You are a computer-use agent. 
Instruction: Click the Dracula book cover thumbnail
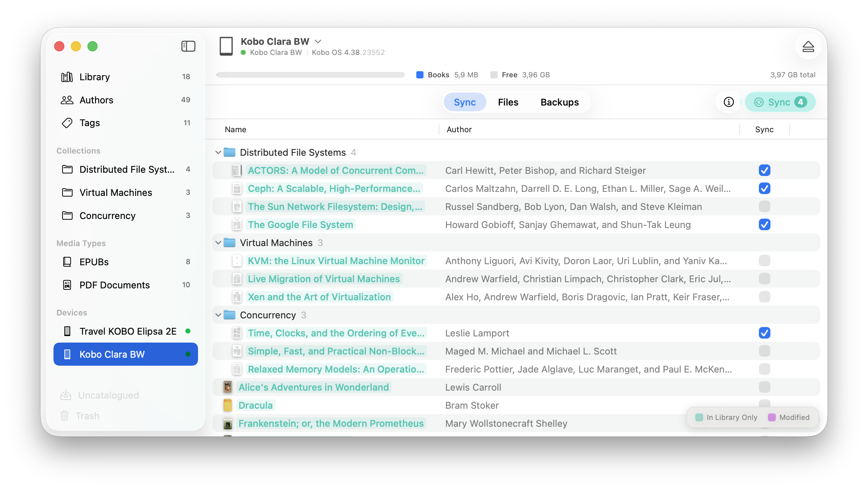pyautogui.click(x=227, y=405)
